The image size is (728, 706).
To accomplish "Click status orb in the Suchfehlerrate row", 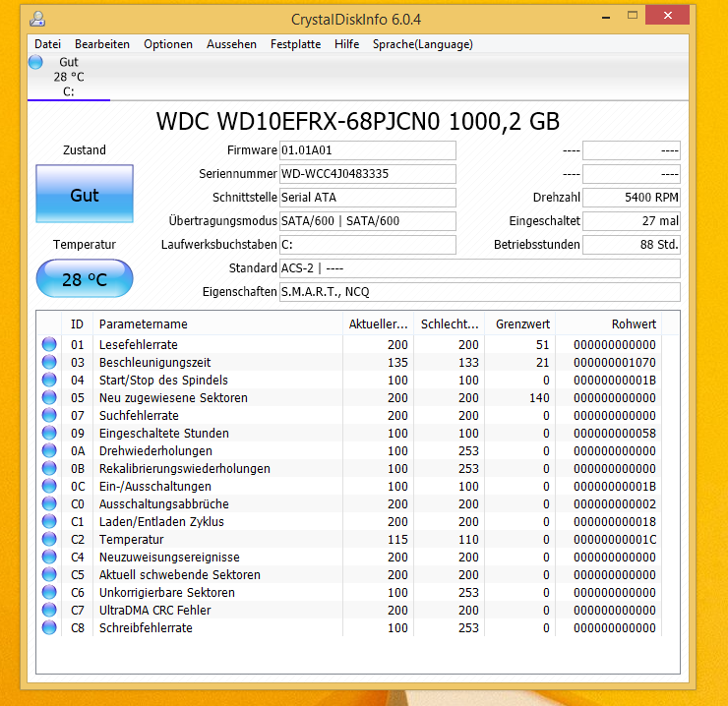I will pos(49,415).
